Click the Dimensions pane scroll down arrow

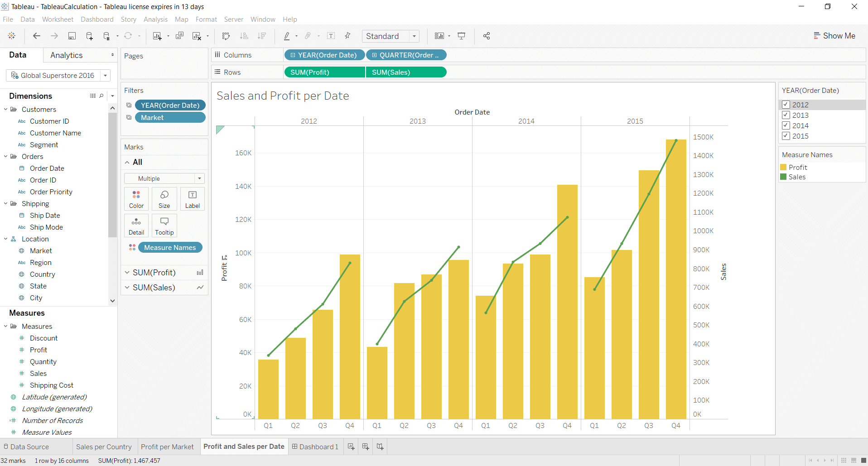[112, 300]
